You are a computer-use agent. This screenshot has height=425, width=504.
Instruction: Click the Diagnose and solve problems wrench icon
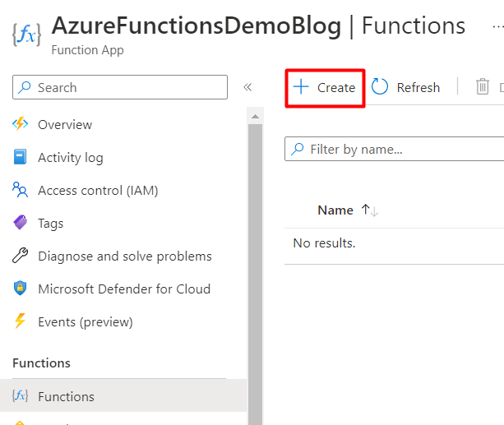tap(21, 256)
